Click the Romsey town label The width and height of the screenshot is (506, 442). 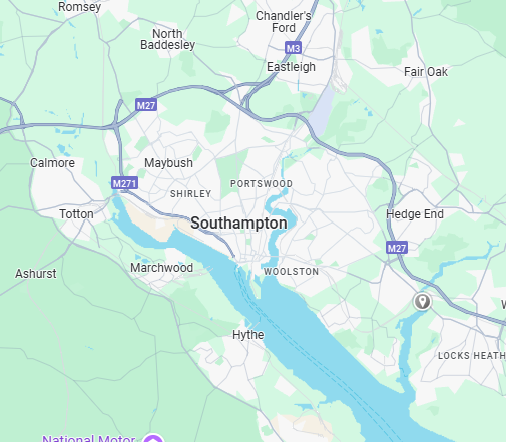click(x=79, y=7)
